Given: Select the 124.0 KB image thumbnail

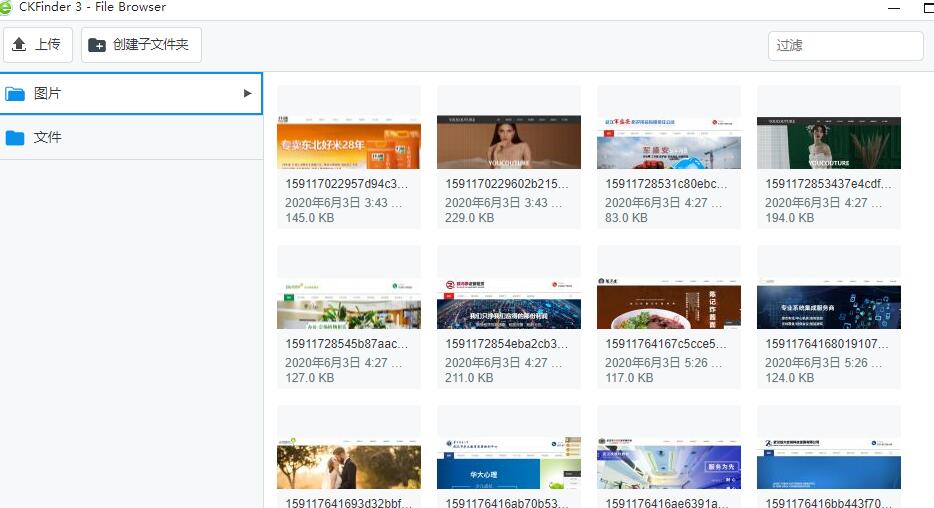Looking at the screenshot, I should [x=829, y=302].
